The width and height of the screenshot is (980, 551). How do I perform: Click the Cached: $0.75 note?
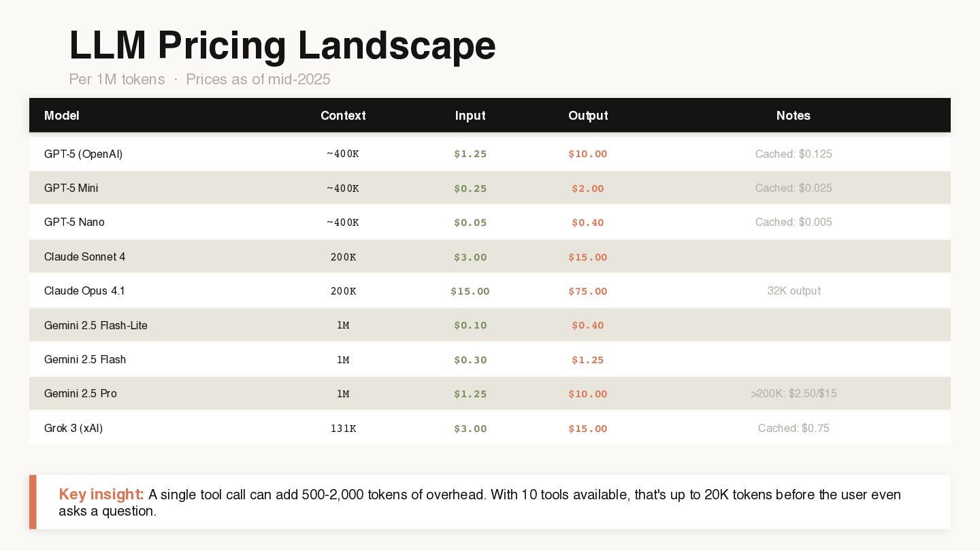(x=794, y=428)
